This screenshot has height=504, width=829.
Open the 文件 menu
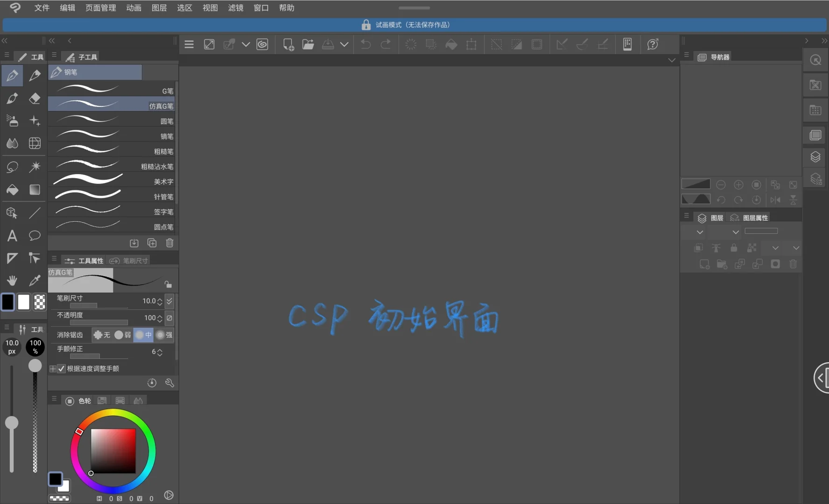pyautogui.click(x=42, y=8)
